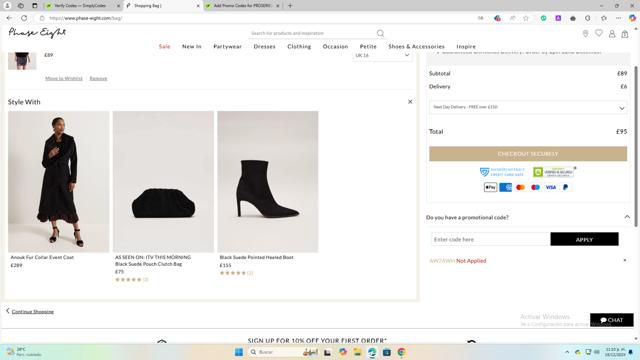The height and width of the screenshot is (360, 640).
Task: Click the Anouk Fur Collar Event Coat title
Action: [42, 258]
